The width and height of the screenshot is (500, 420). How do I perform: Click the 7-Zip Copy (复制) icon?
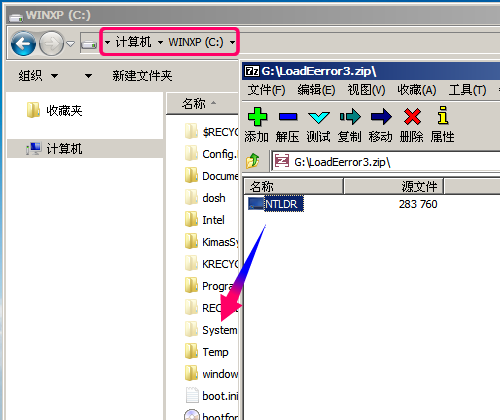click(350, 117)
